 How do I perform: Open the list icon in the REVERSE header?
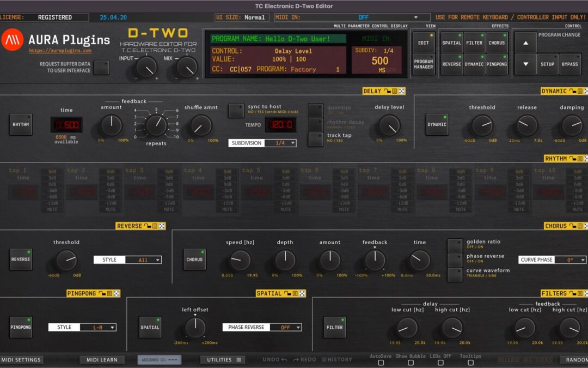pos(155,225)
